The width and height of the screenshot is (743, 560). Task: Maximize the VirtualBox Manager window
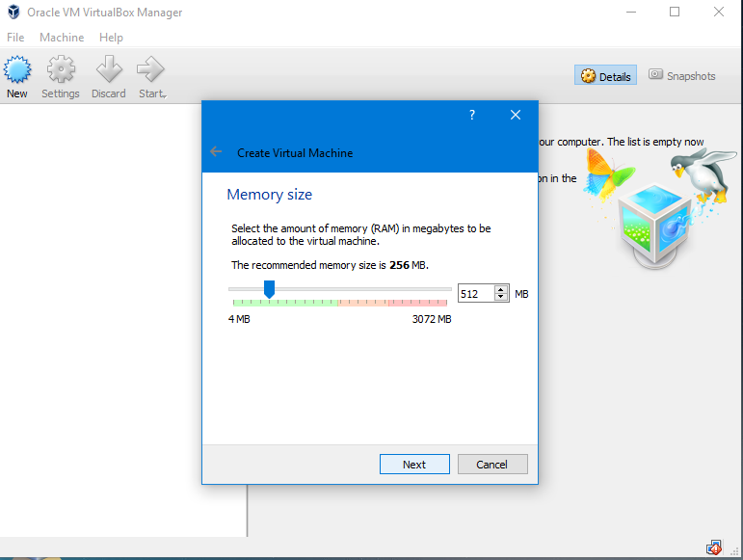675,12
